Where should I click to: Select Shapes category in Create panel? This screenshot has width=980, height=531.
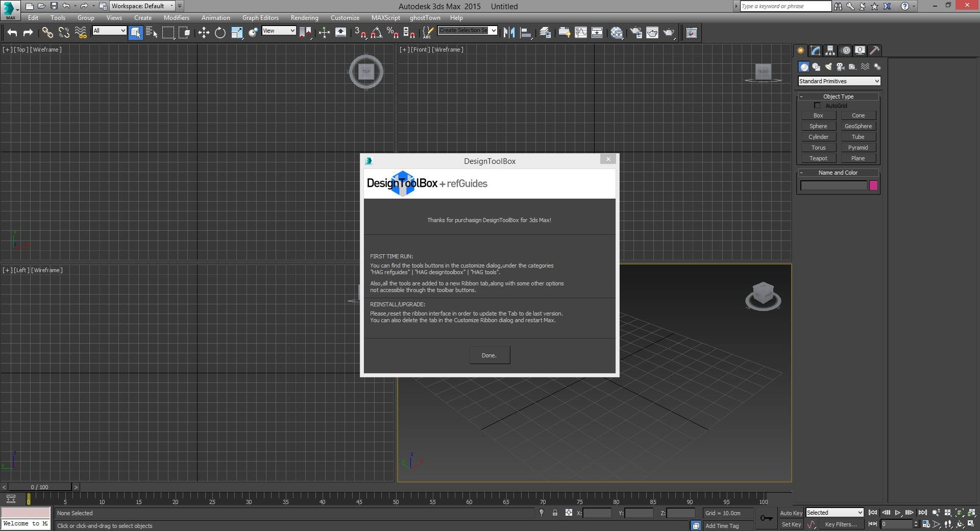816,67
